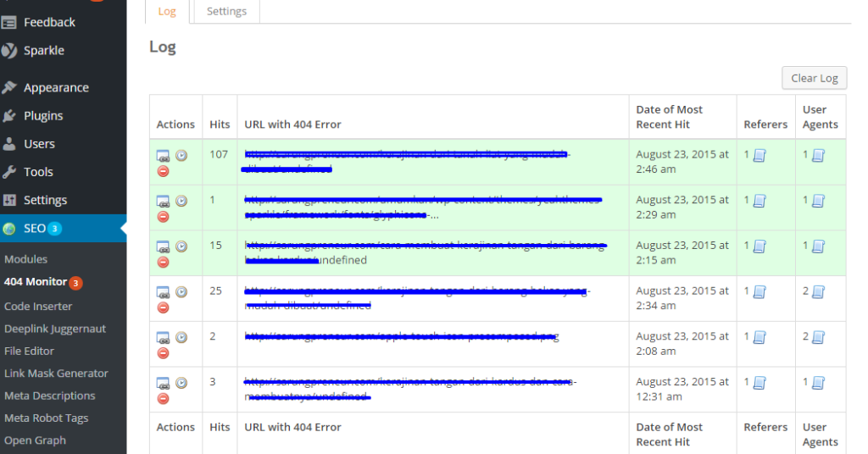Open the URL in the 2:29 am row
This screenshot has width=868, height=454.
pos(163,202)
